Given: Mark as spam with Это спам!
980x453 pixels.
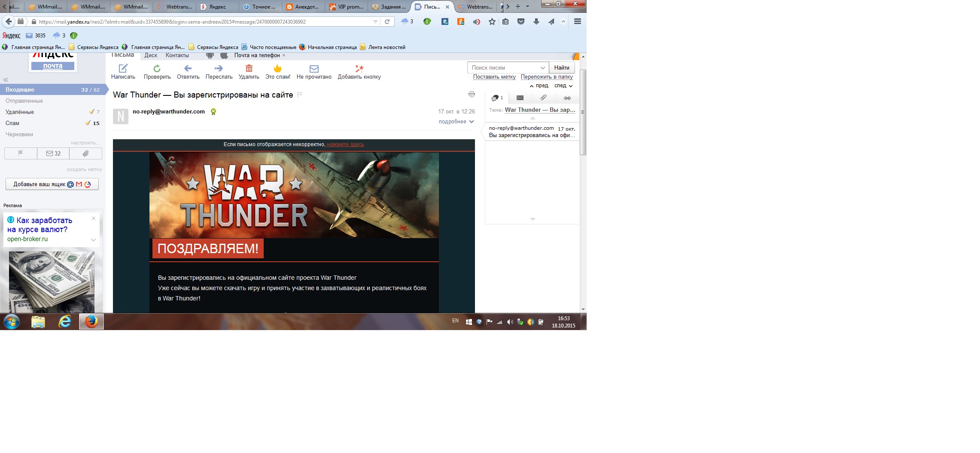Looking at the screenshot, I should coord(277,68).
